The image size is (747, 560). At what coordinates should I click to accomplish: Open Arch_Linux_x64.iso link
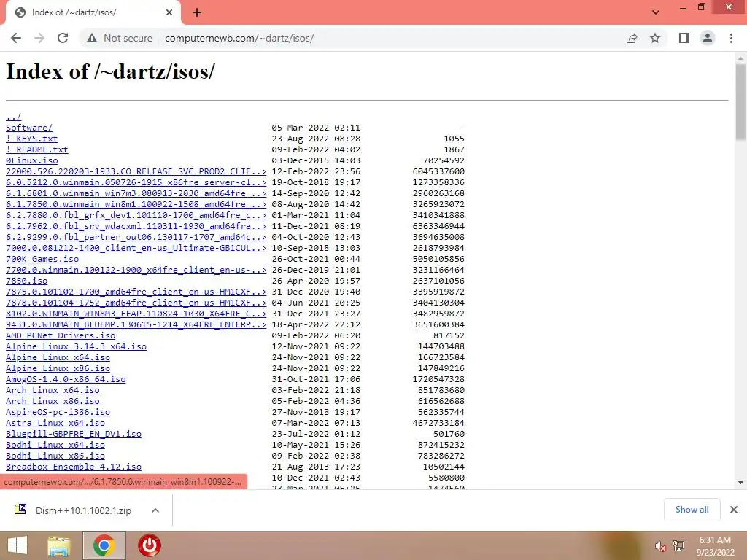tap(53, 391)
